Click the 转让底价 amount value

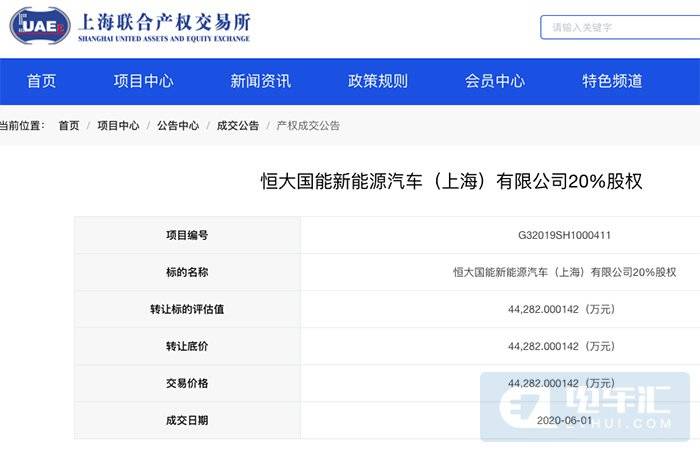point(562,346)
